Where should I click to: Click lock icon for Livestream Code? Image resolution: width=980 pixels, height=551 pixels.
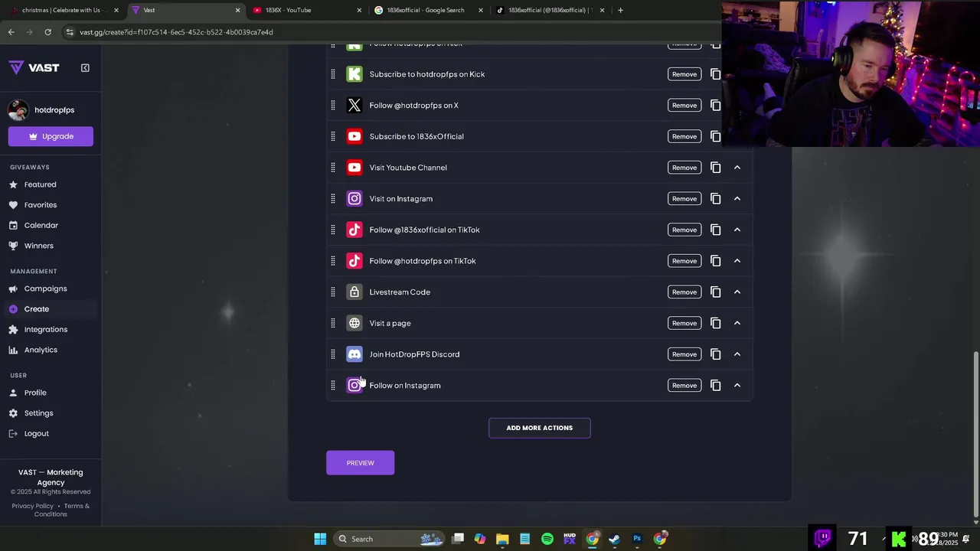[x=354, y=292]
